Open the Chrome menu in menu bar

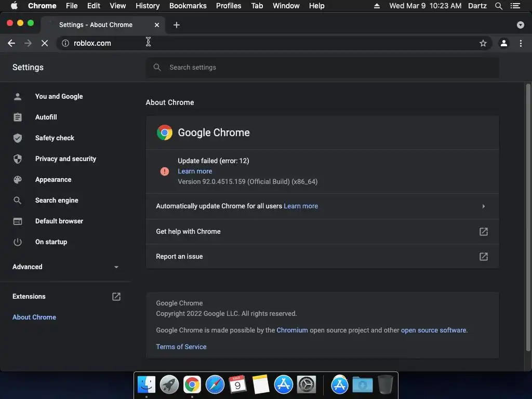pyautogui.click(x=42, y=6)
